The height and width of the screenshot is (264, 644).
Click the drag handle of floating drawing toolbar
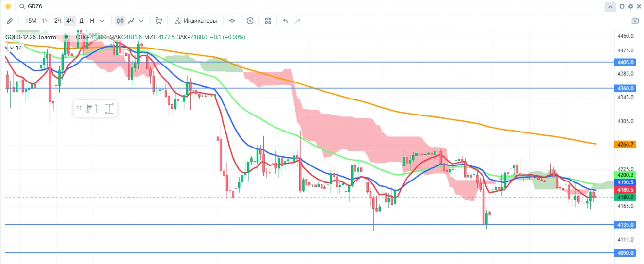79,109
